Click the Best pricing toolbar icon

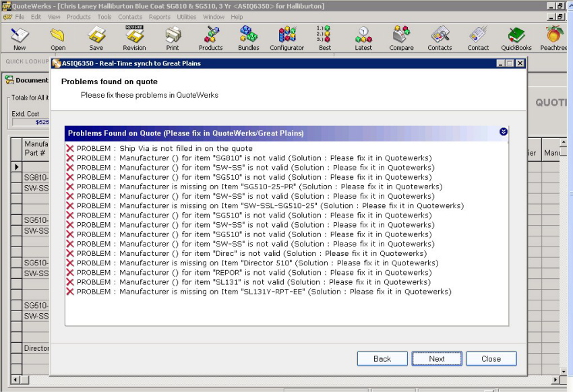point(324,38)
